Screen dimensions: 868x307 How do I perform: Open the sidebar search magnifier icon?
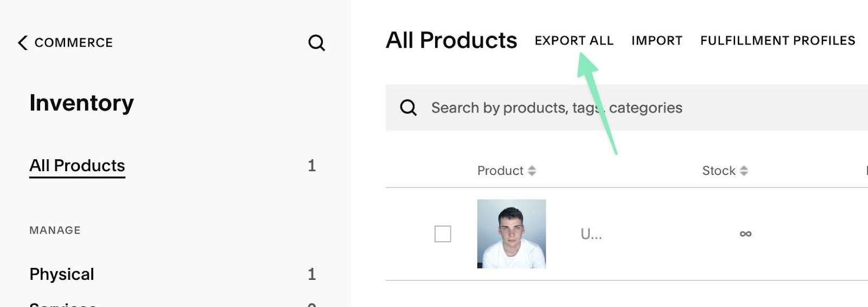[317, 43]
